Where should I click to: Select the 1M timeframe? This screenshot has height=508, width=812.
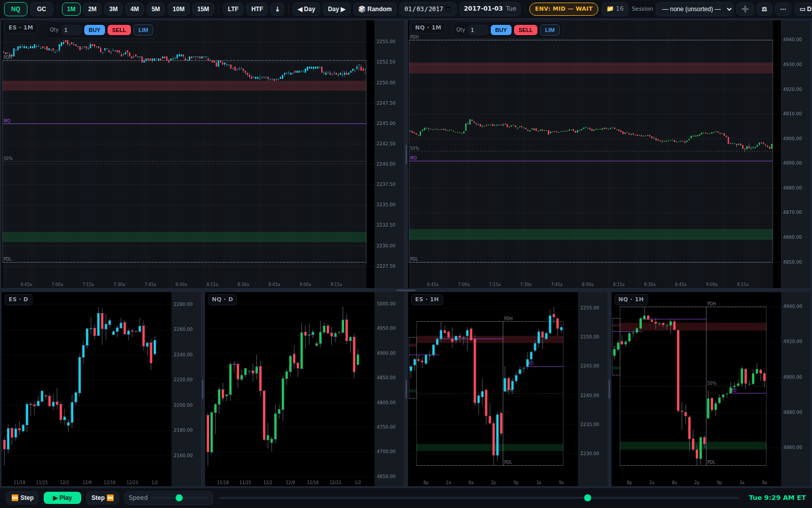(71, 9)
